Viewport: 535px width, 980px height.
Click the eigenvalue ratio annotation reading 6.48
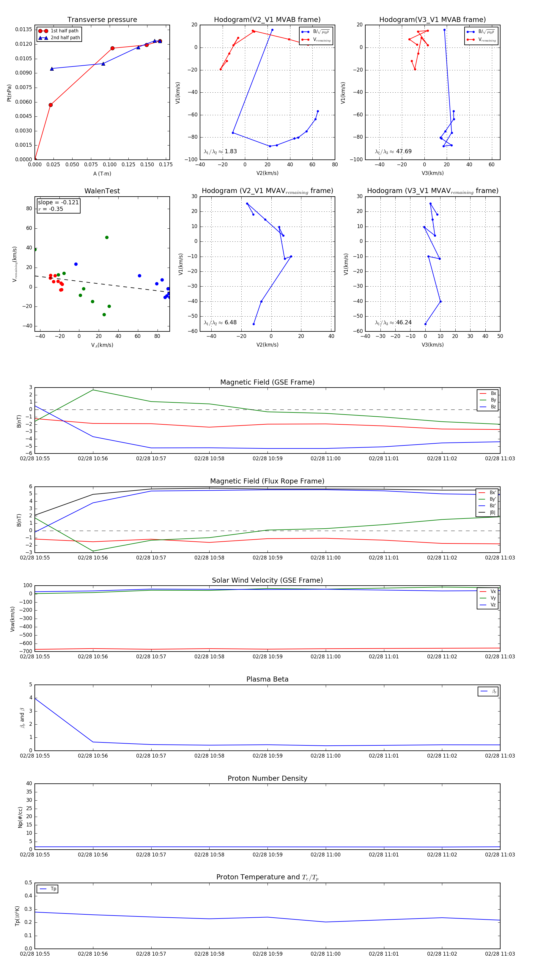pyautogui.click(x=220, y=323)
